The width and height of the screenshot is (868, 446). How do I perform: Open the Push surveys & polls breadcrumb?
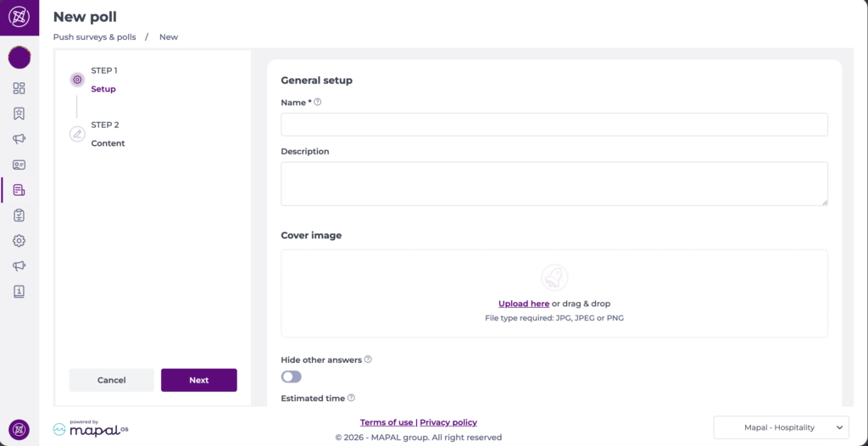coord(94,37)
